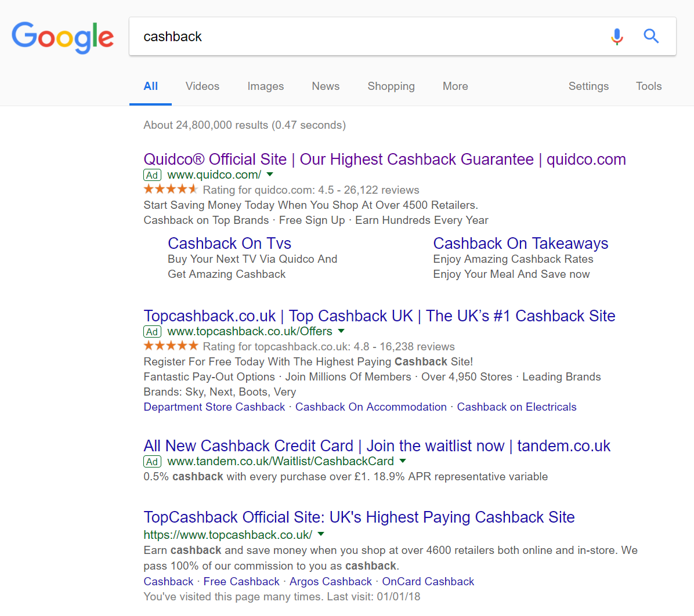
Task: Click the Cashback sitelink under TopCashback result
Action: point(169,581)
